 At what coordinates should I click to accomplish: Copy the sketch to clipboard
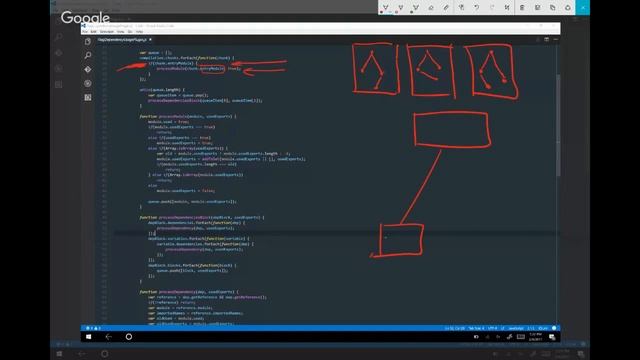pos(552,8)
